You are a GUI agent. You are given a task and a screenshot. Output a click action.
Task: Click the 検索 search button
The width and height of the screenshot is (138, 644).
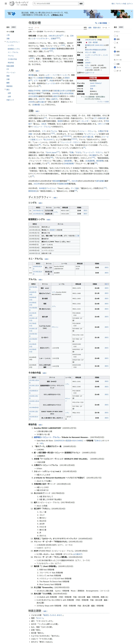tap(81, 4)
